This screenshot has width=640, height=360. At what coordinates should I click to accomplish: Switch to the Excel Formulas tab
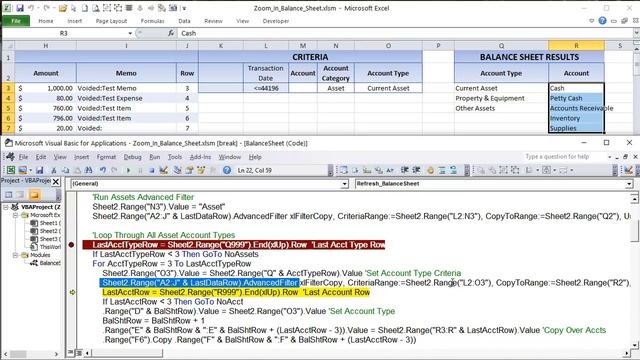pyautogui.click(x=153, y=21)
